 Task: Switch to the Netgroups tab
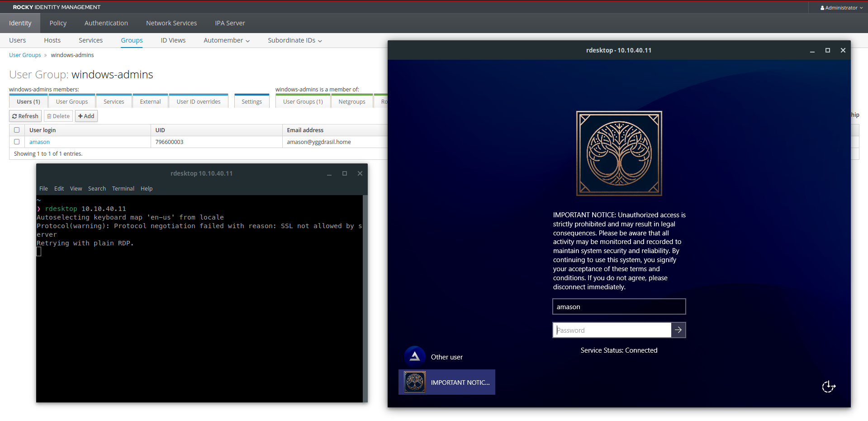coord(352,101)
